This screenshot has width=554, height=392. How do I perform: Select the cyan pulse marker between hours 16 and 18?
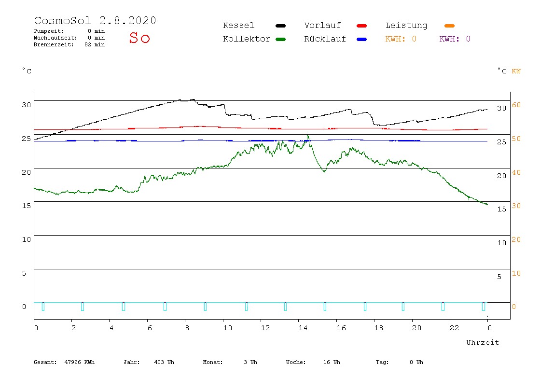(365, 307)
